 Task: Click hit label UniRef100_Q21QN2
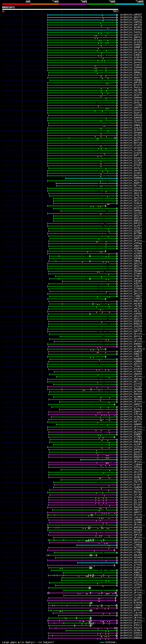point(131,480)
